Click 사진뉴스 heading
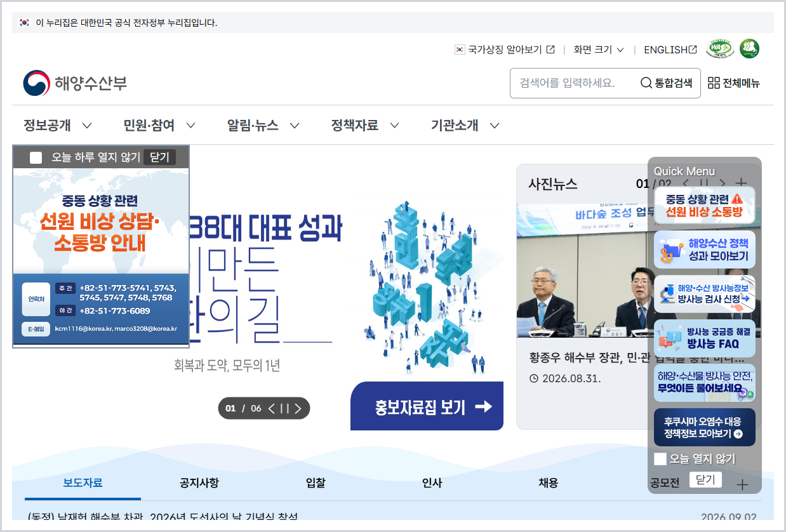Image resolution: width=786 pixels, height=532 pixels. click(x=553, y=184)
